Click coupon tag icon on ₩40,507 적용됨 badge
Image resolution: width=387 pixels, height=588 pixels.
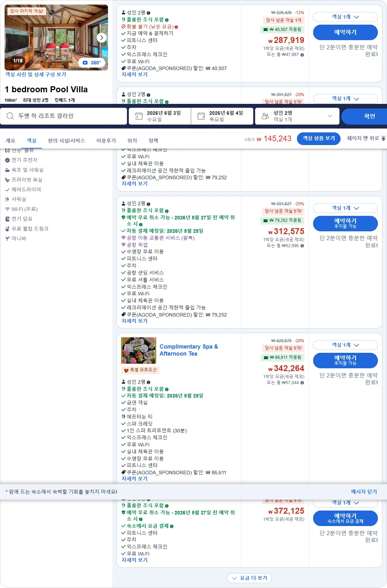click(266, 30)
